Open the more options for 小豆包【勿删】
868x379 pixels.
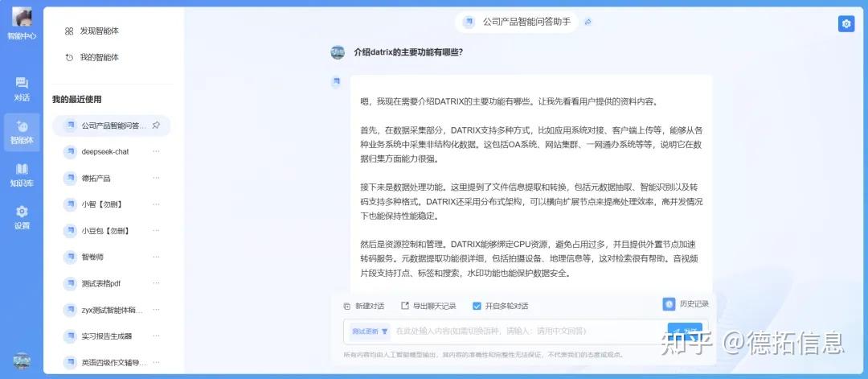tap(156, 230)
